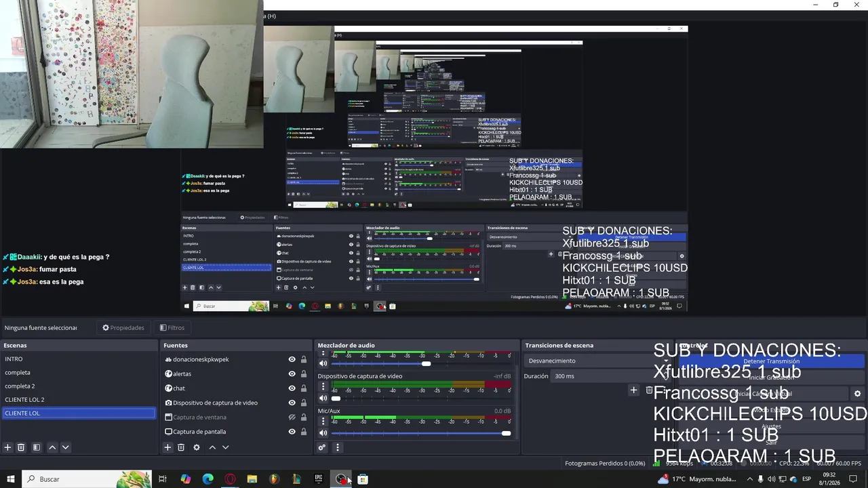Unlock the donacioneskpkwpek source
The height and width of the screenshot is (488, 868).
pos(304,359)
